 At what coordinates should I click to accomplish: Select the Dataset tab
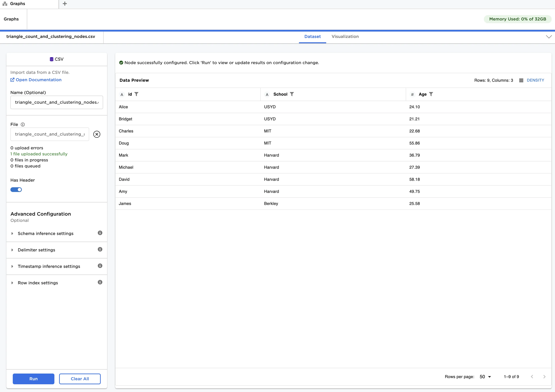click(x=312, y=36)
